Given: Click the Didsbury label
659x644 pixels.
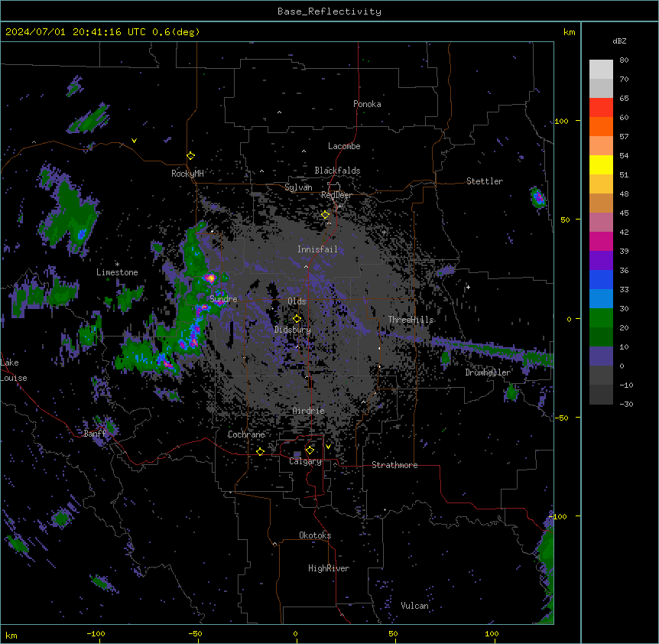Looking at the screenshot, I should click(x=293, y=330).
